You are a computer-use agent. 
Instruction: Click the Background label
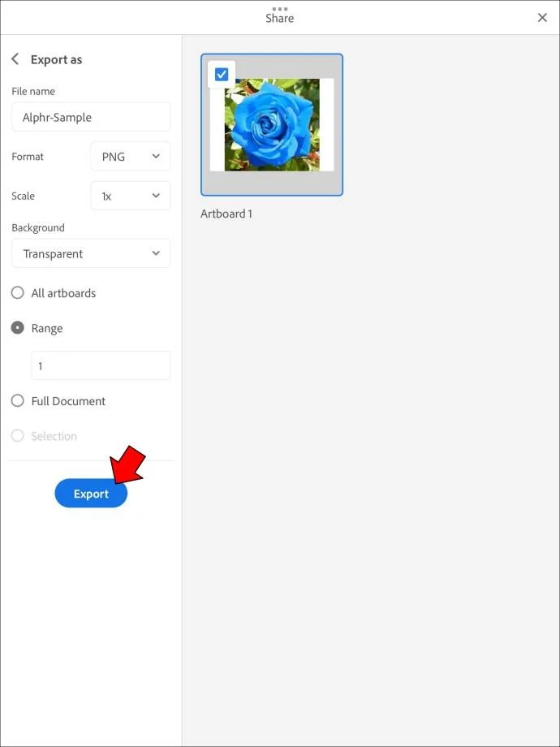coord(38,227)
